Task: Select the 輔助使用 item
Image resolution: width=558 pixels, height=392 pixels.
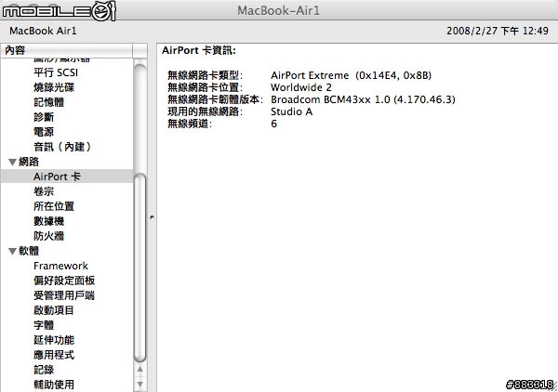Action: coord(54,385)
